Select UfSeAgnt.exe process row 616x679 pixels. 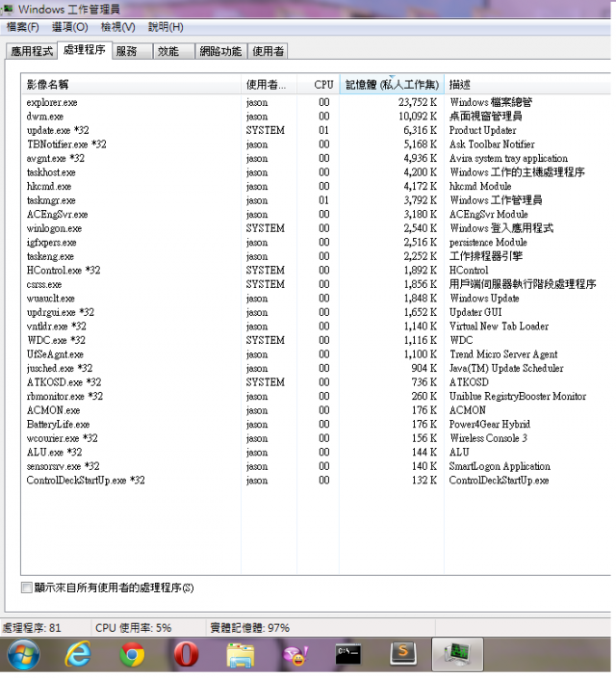(x=316, y=354)
